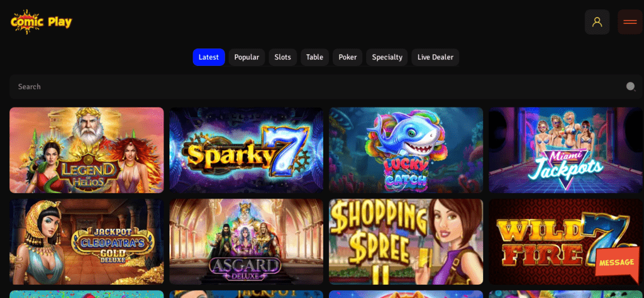
Task: Open the Shopping Spree II game
Action: (x=406, y=242)
